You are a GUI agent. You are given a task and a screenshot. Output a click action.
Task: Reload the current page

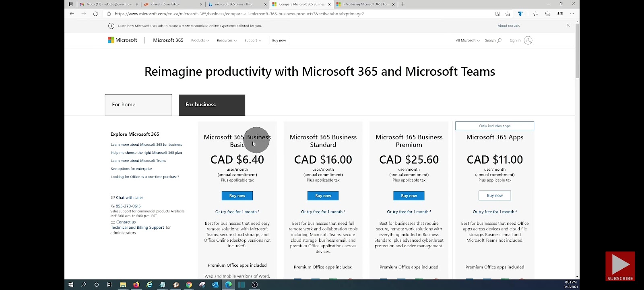95,14
